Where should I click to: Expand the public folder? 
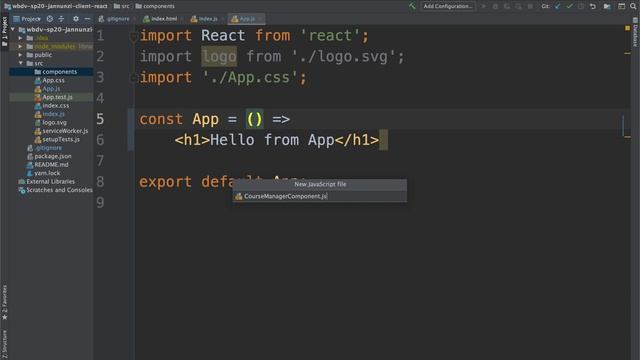pyautogui.click(x=20, y=55)
